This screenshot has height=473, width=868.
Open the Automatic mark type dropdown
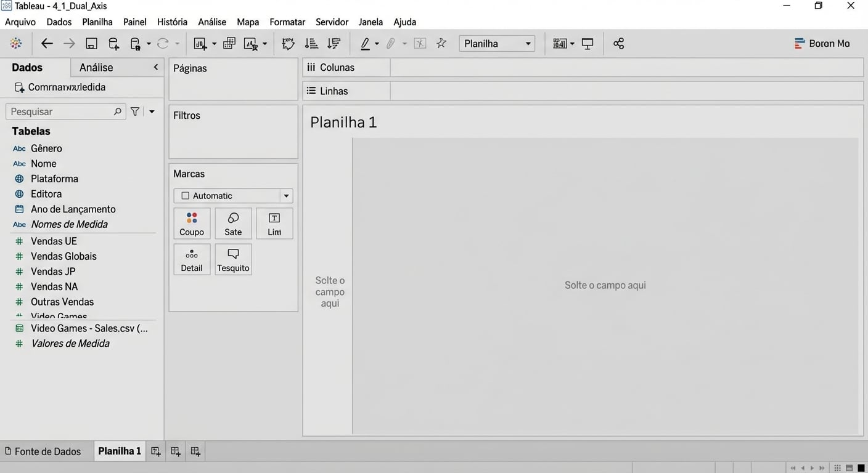coord(285,195)
